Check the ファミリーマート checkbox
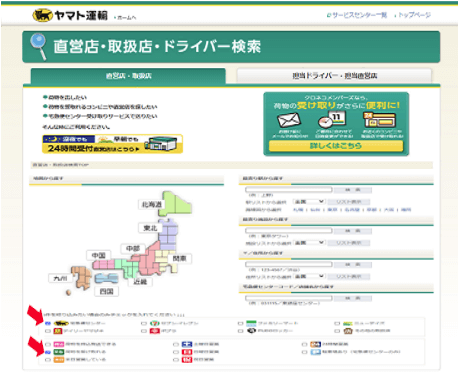Screen dimensions: 458x379 240,323
